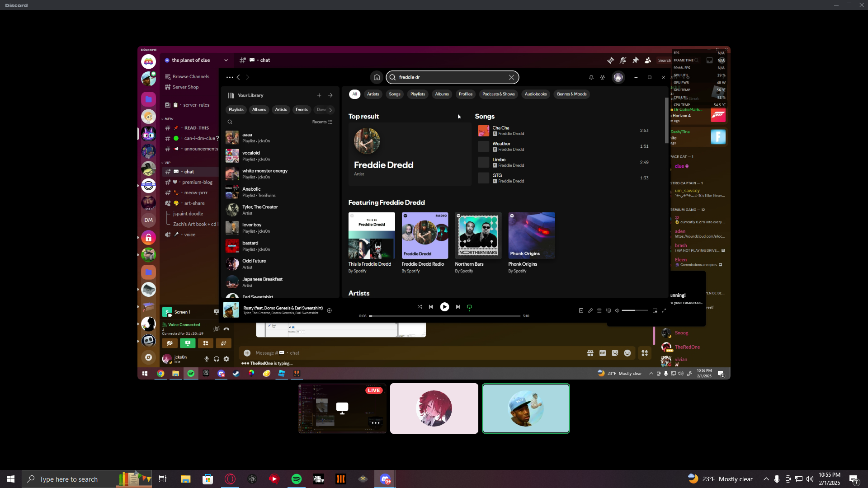This screenshot has width=868, height=488.
Task: Toggle shuffle in the Spotify player
Action: (420, 307)
